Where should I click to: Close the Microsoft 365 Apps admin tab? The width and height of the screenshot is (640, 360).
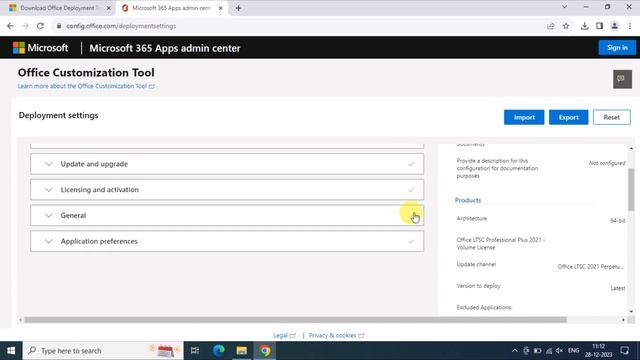pos(220,8)
